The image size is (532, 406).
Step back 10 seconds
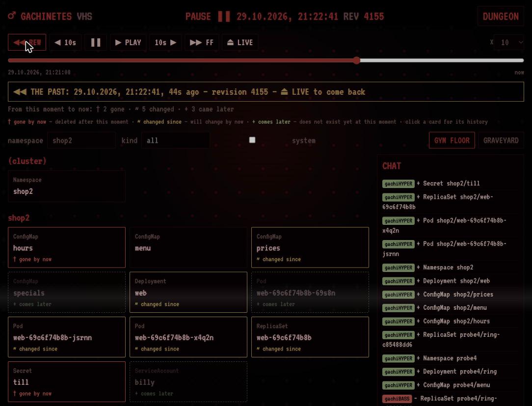pyautogui.click(x=65, y=42)
